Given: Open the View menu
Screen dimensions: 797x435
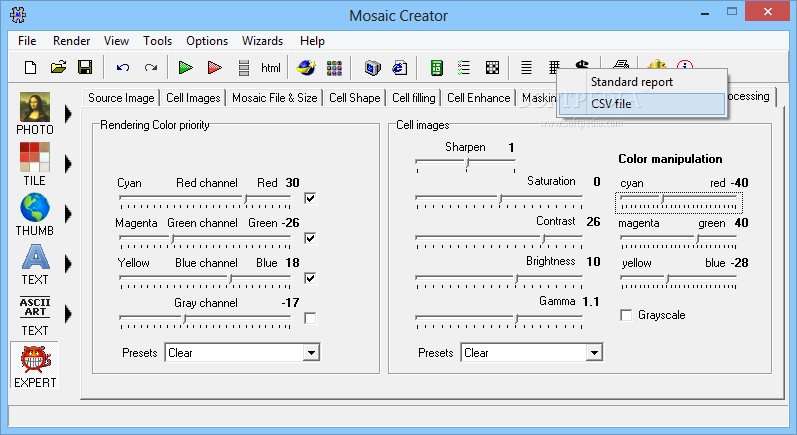Looking at the screenshot, I should click(x=116, y=41).
